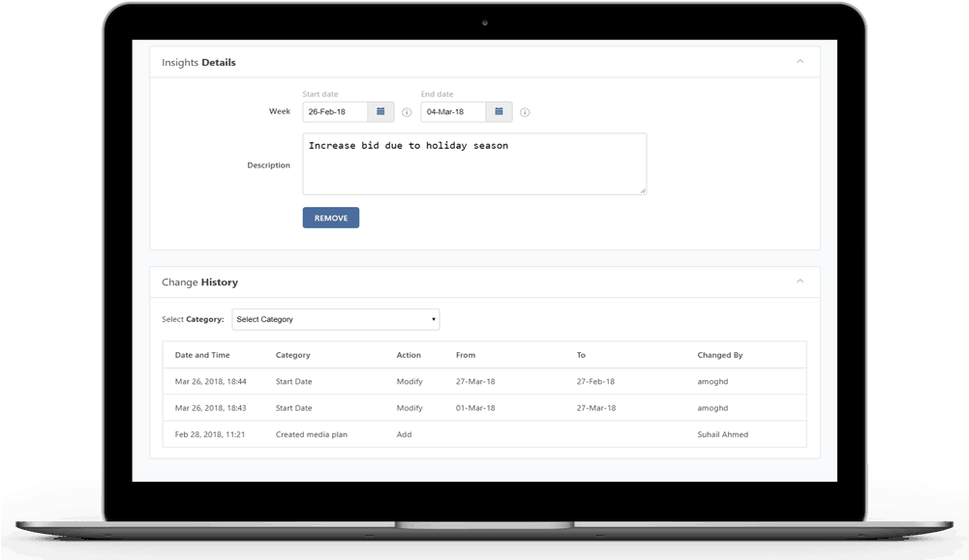969x560 pixels.
Task: Click the Changed By column header
Action: coord(720,355)
